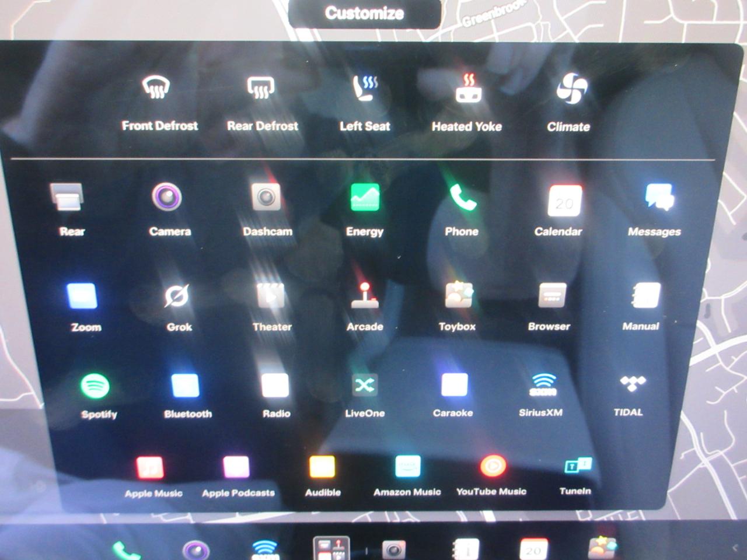Viewport: 747px width, 560px height.
Task: Open Amazon Music
Action: point(407,476)
